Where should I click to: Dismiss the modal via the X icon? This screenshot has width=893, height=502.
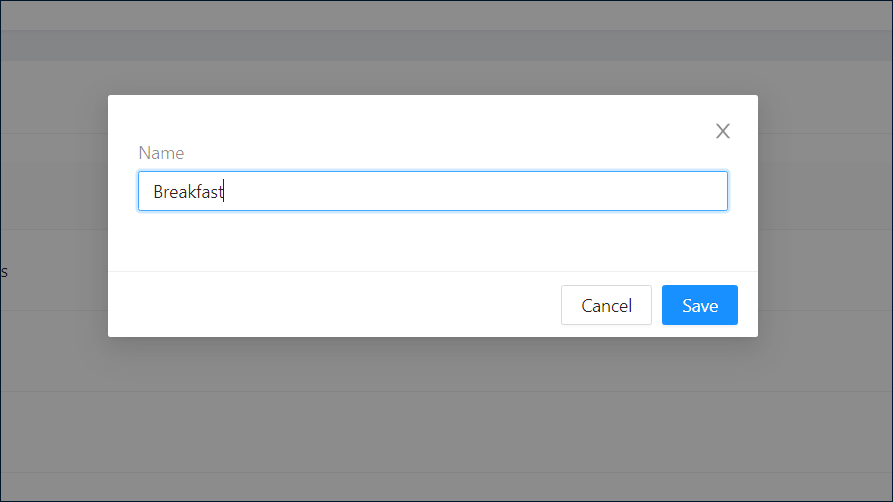click(x=723, y=131)
